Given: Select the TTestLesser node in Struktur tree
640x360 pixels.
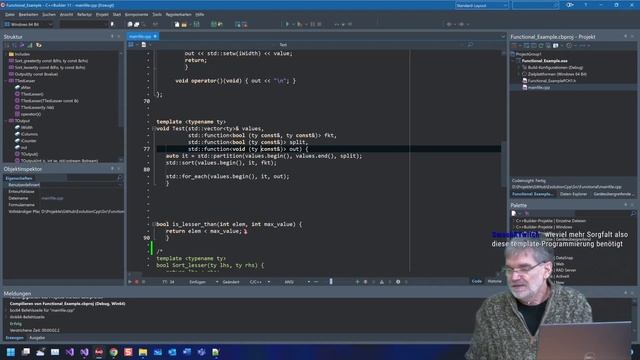Looking at the screenshot, I should coord(24,81).
